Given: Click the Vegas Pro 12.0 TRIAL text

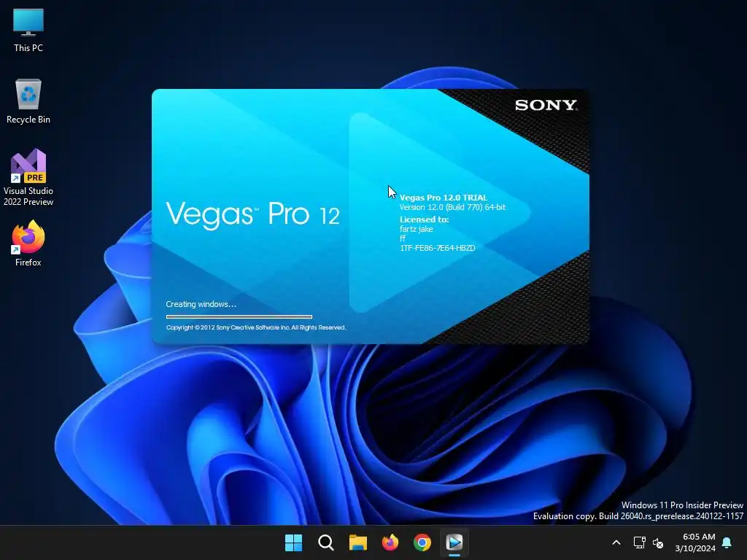Looking at the screenshot, I should [x=444, y=198].
